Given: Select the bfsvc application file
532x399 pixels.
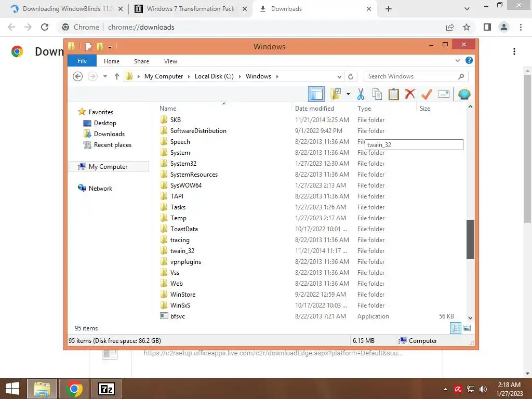Looking at the screenshot, I should [x=178, y=316].
